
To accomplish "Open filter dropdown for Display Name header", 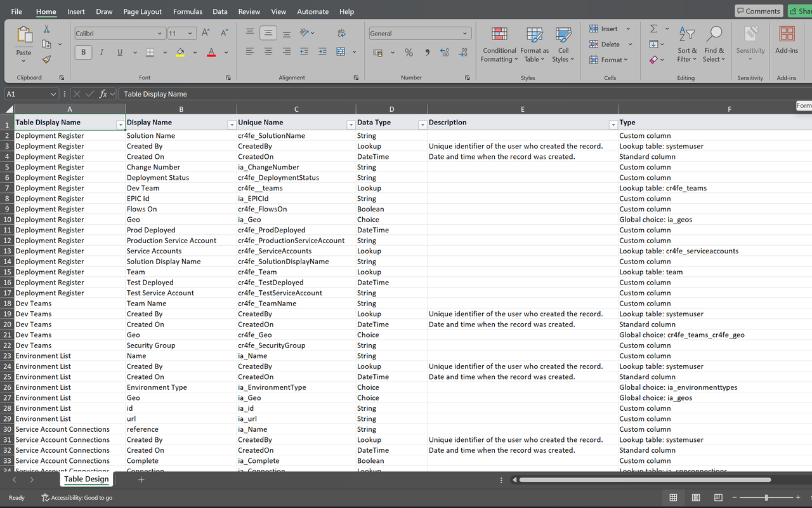I will coord(231,124).
